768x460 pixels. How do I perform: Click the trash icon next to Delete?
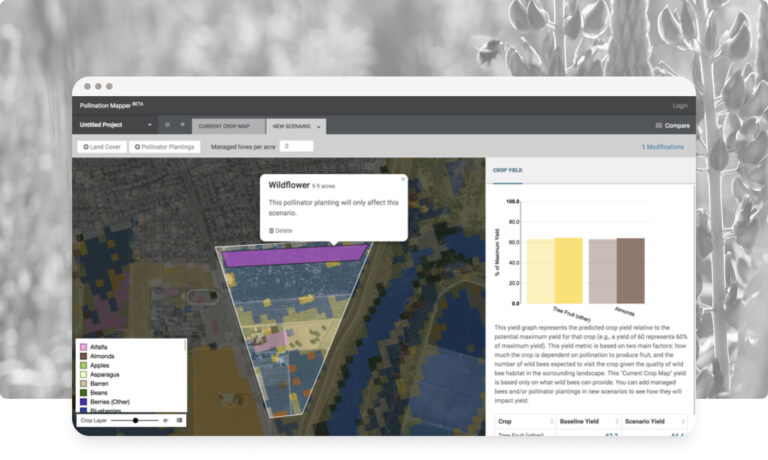271,230
